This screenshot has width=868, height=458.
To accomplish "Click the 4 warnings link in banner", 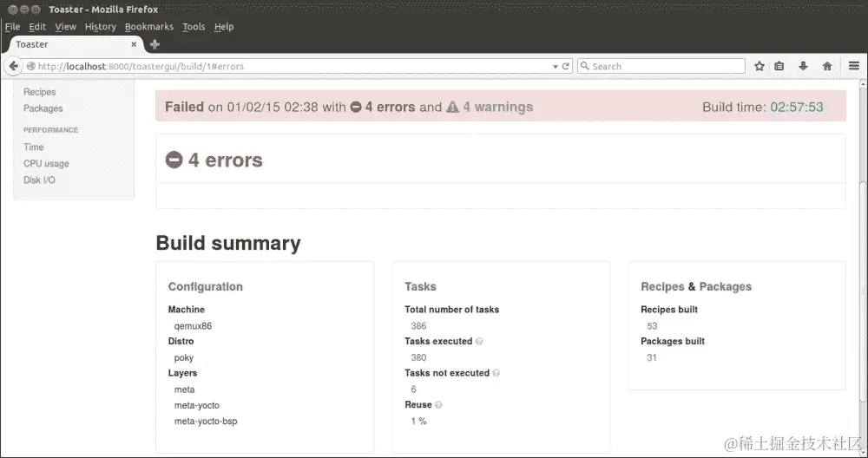I will click(x=497, y=107).
